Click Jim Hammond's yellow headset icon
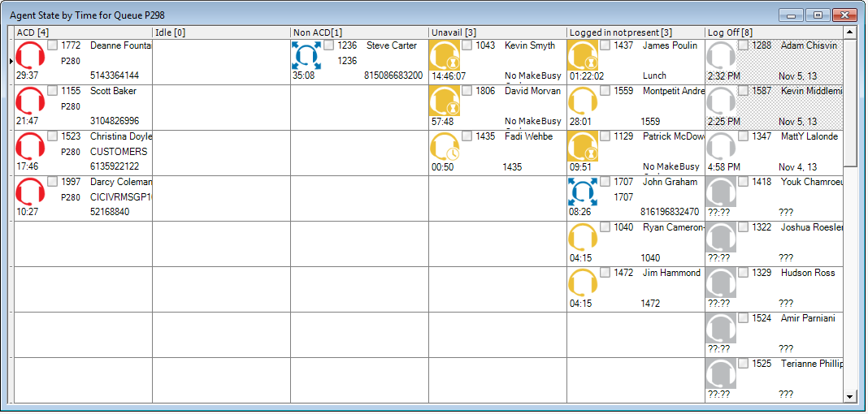 [x=583, y=282]
